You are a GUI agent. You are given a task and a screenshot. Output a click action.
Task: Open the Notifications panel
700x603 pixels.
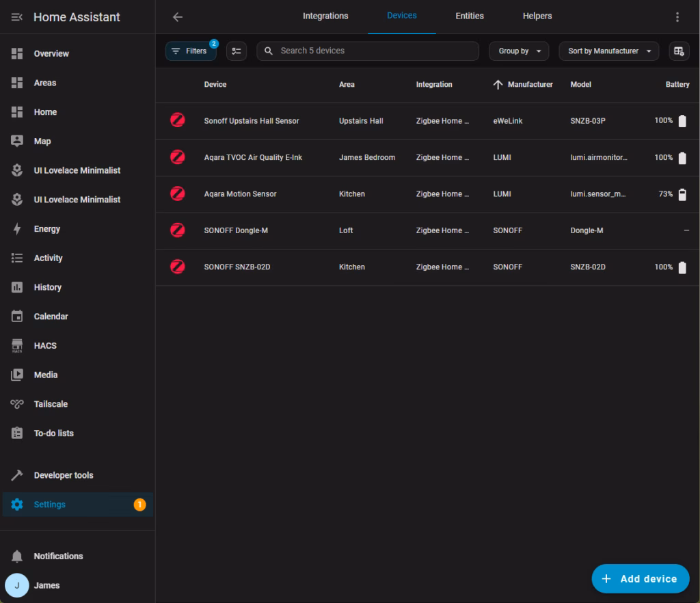58,556
